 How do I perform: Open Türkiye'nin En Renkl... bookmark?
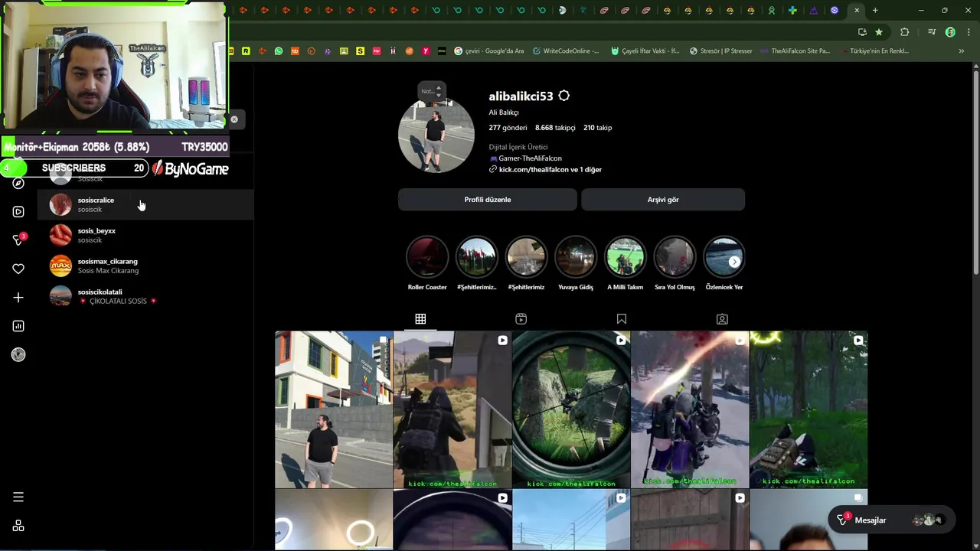coord(874,51)
